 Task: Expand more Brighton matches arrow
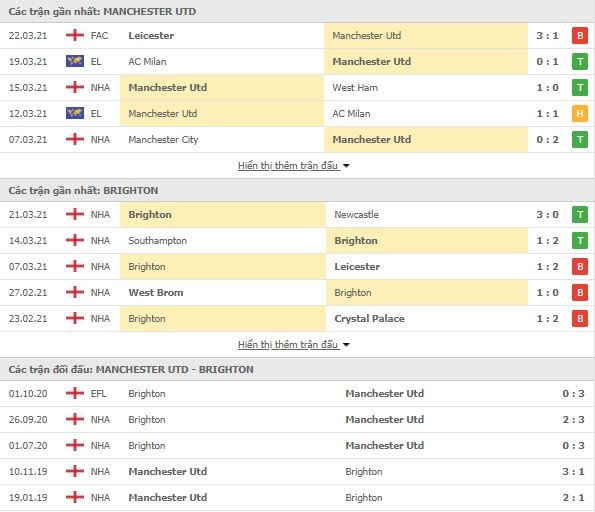(x=346, y=345)
